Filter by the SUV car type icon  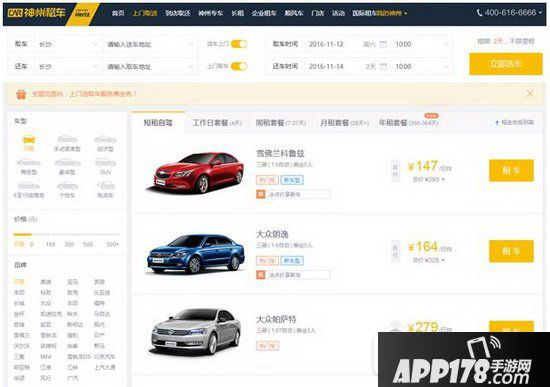click(x=105, y=162)
